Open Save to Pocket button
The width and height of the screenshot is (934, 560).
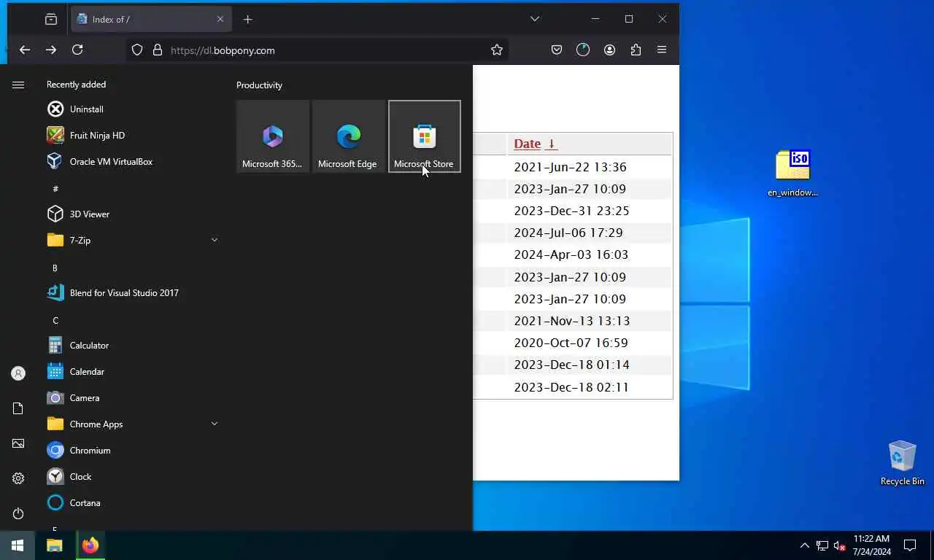pos(557,50)
